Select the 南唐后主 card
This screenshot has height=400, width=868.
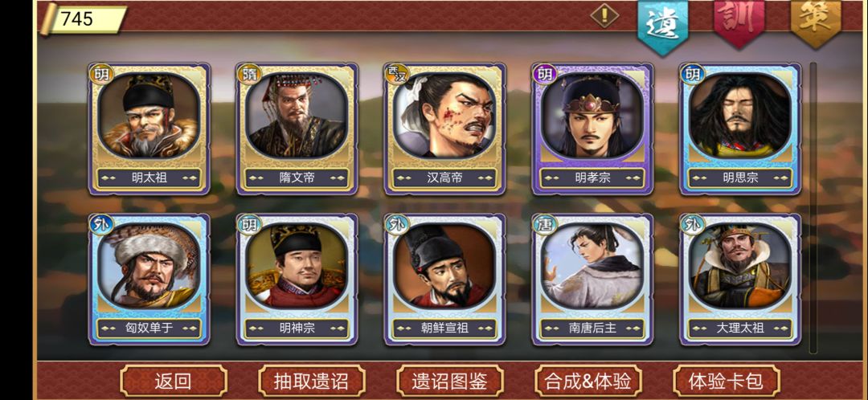[x=593, y=280]
